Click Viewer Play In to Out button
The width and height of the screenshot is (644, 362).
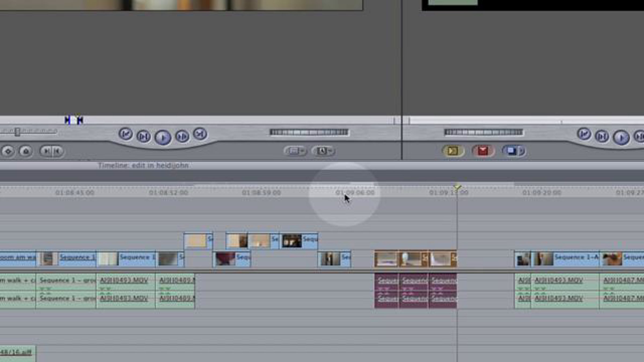coord(144,136)
